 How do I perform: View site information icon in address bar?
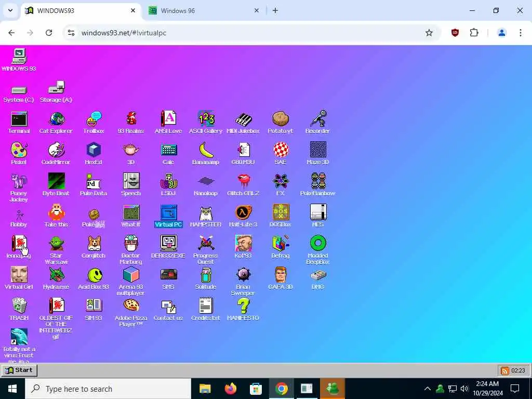(71, 33)
